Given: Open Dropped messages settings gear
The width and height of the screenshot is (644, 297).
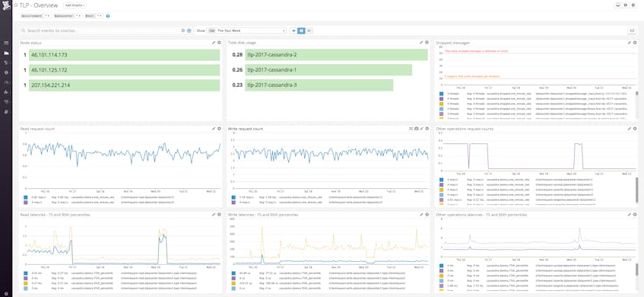Looking at the screenshot, I should point(635,43).
